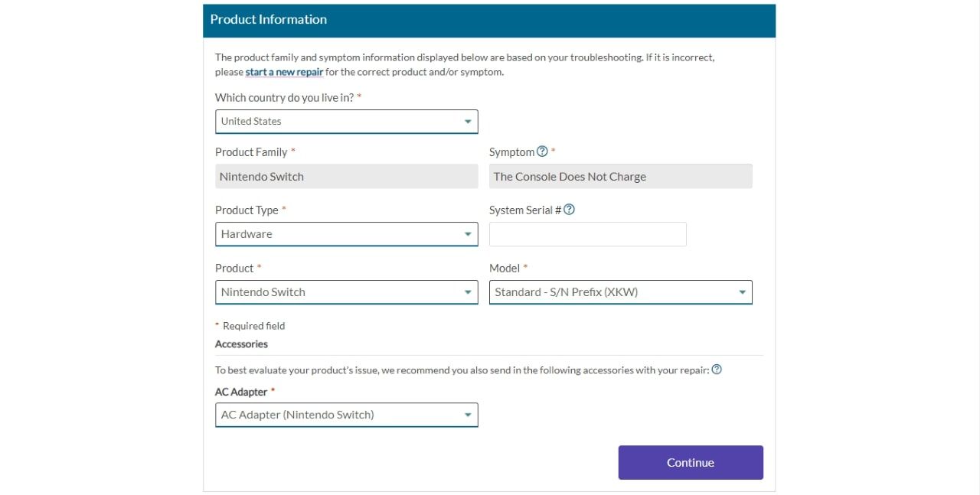This screenshot has height=495, width=980.
Task: Open the Product dropdown showing Nintendo Switch
Action: (346, 292)
